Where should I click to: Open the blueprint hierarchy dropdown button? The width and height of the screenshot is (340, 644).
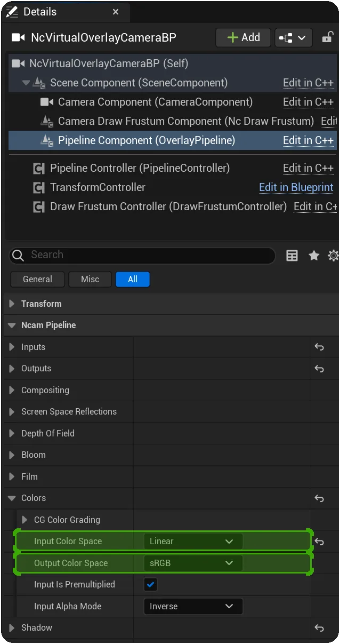click(x=293, y=37)
